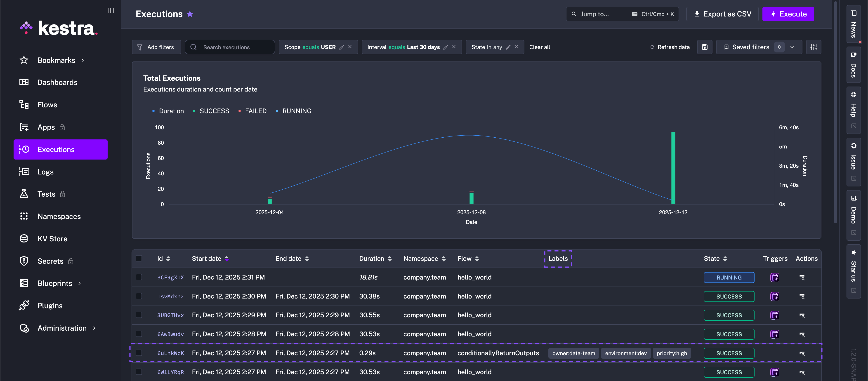Image resolution: width=868 pixels, height=381 pixels.
Task: Expand the Administration menu chevron
Action: coord(94,328)
